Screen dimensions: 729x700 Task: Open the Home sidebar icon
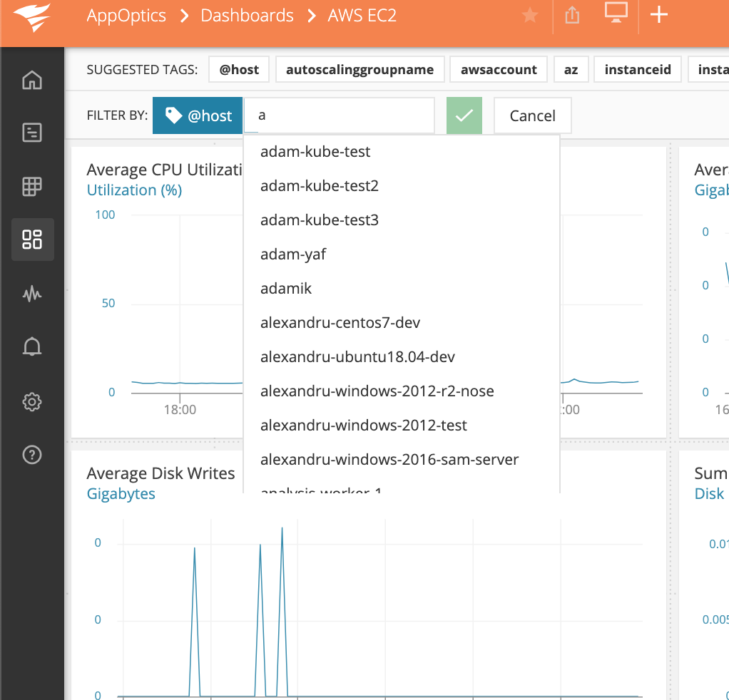(x=32, y=81)
